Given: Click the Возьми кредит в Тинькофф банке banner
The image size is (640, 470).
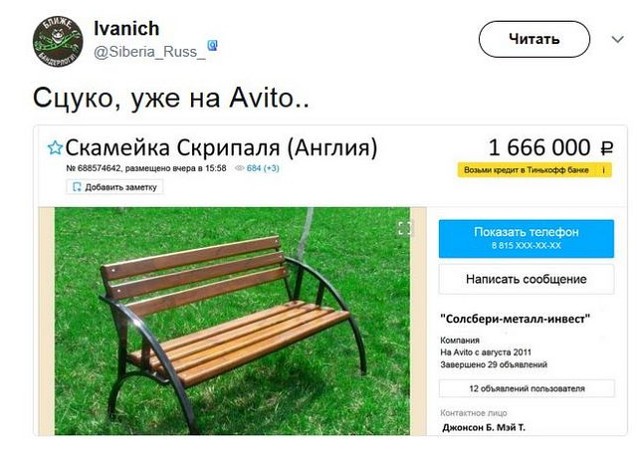Looking at the screenshot, I should point(534,170).
